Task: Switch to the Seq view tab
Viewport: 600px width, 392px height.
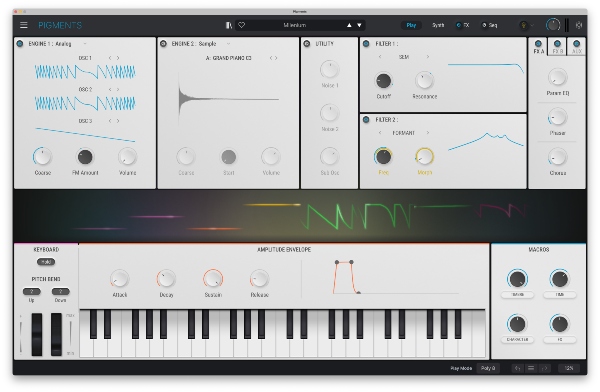Action: [x=490, y=25]
